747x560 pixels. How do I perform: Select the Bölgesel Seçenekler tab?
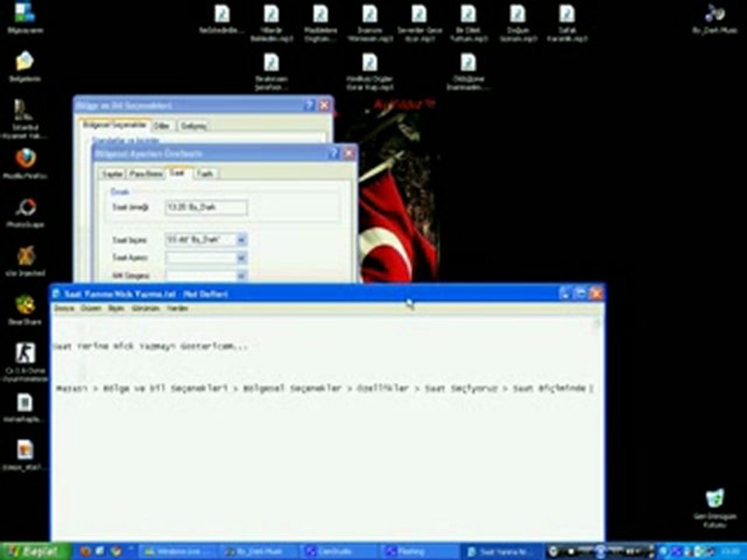coord(114,124)
